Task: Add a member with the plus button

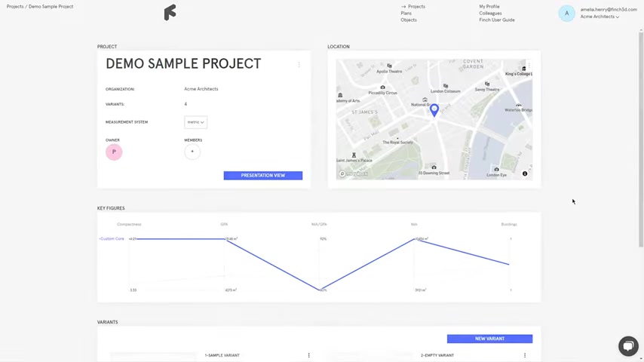Action: 192,152
